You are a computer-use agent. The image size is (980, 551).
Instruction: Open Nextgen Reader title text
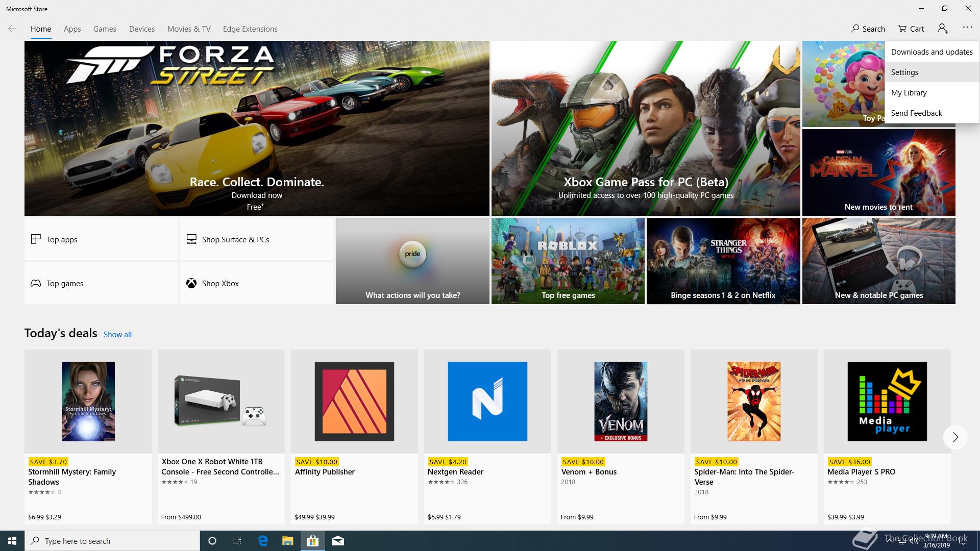coord(455,472)
